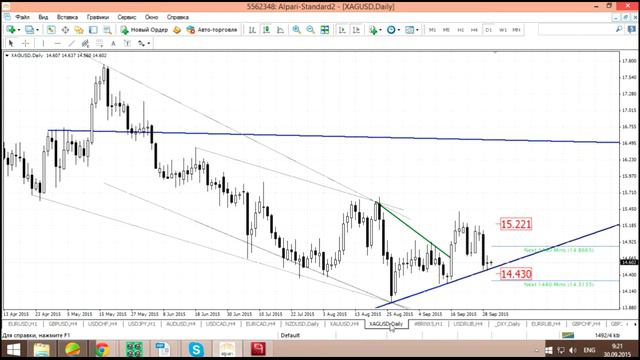Screen dimensions: 640x360
Task: Click the 14.430 price label
Action: point(516,274)
